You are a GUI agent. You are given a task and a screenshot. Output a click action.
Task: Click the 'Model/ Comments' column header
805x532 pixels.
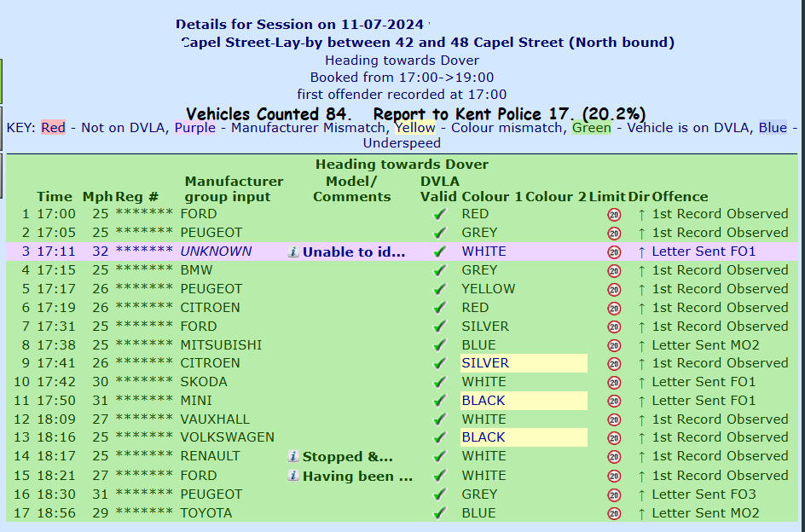351,189
